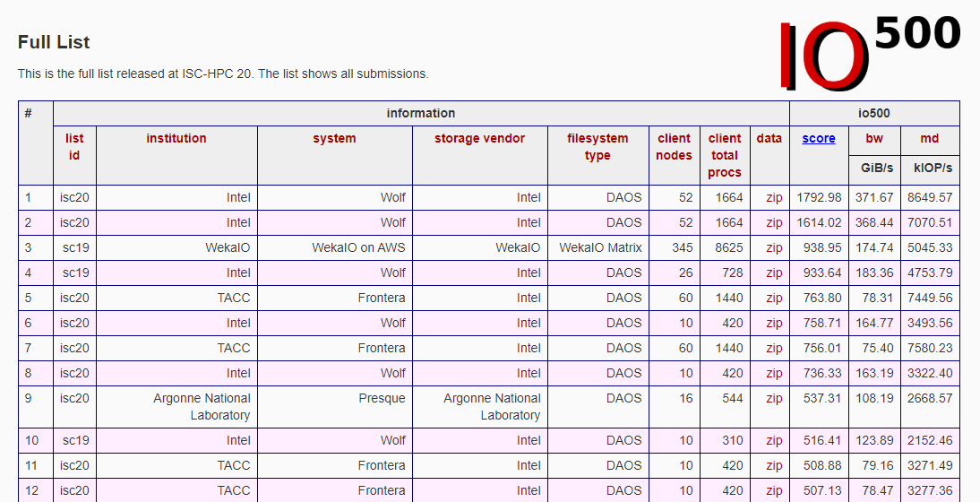Image resolution: width=980 pixels, height=502 pixels.
Task: Click the IO500 logo image
Action: pos(869,53)
